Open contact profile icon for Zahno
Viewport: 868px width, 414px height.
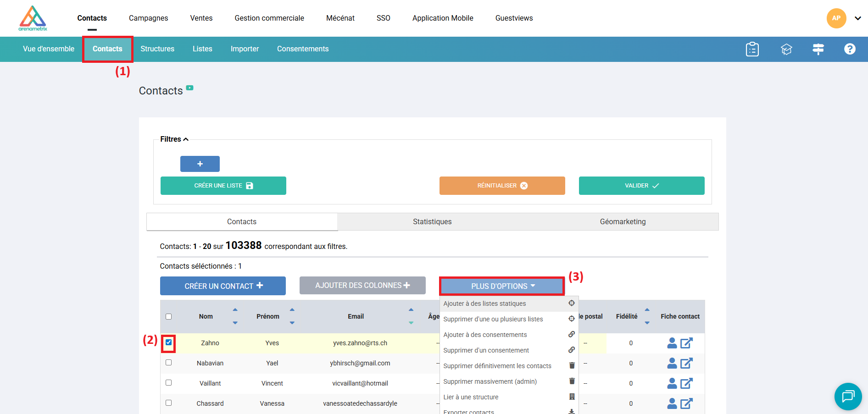point(672,343)
